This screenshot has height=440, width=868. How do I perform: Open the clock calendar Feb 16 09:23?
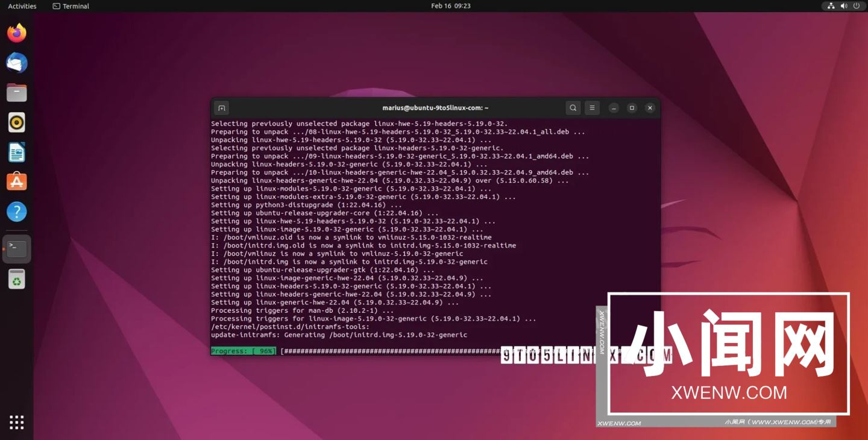[451, 6]
